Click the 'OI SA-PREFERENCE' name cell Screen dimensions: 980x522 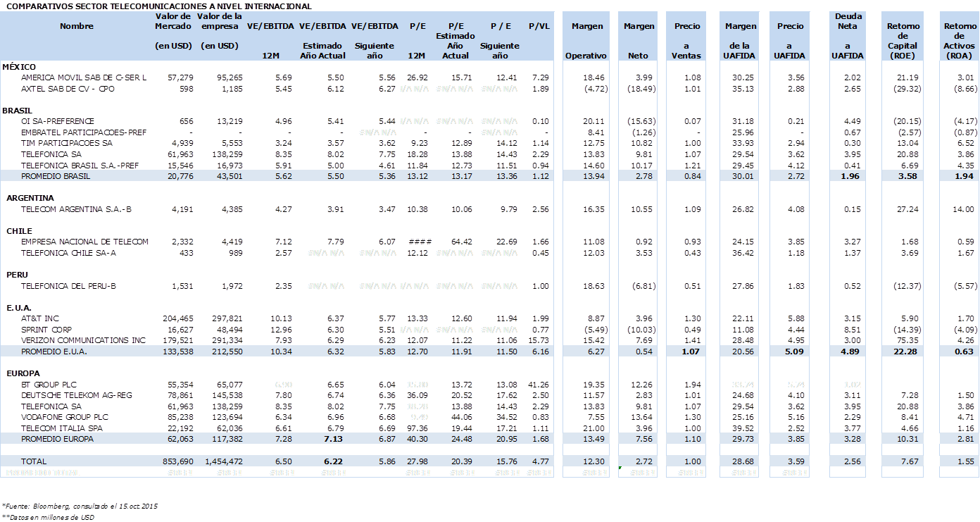[x=58, y=121]
